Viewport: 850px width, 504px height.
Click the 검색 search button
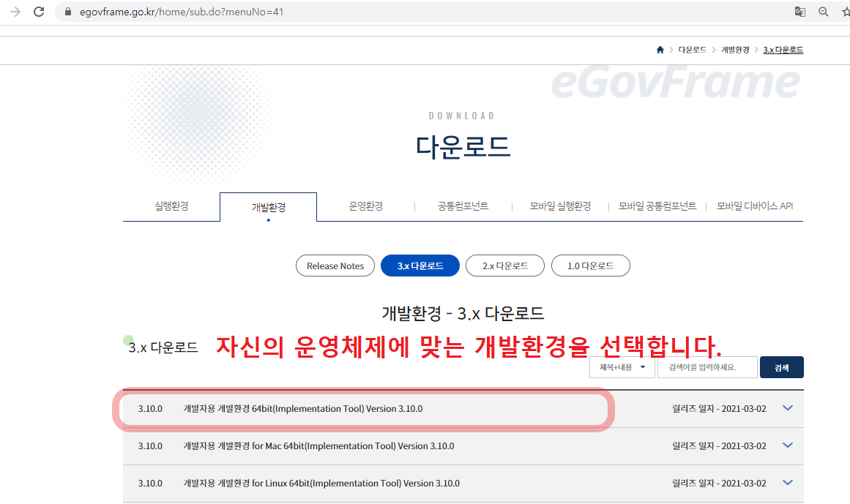point(782,368)
